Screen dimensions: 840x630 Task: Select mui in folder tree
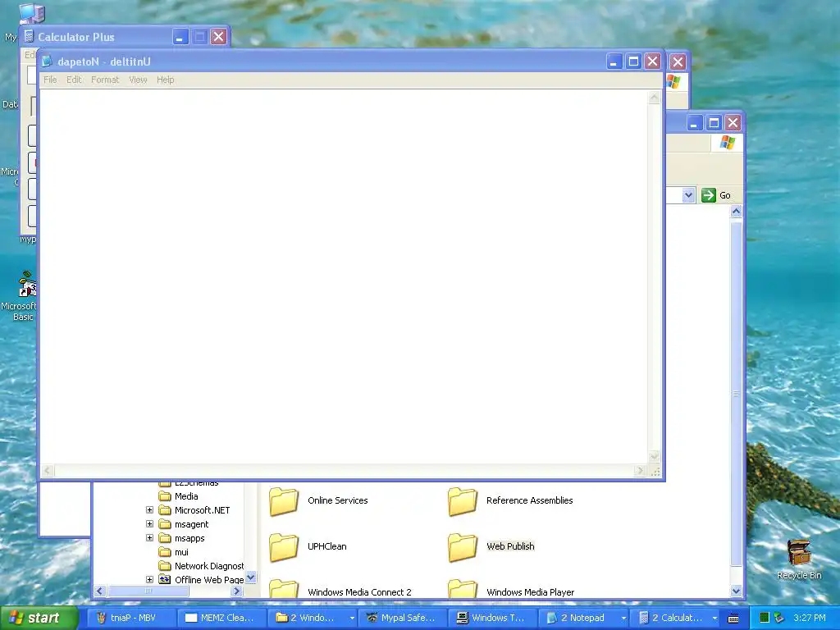(x=181, y=552)
